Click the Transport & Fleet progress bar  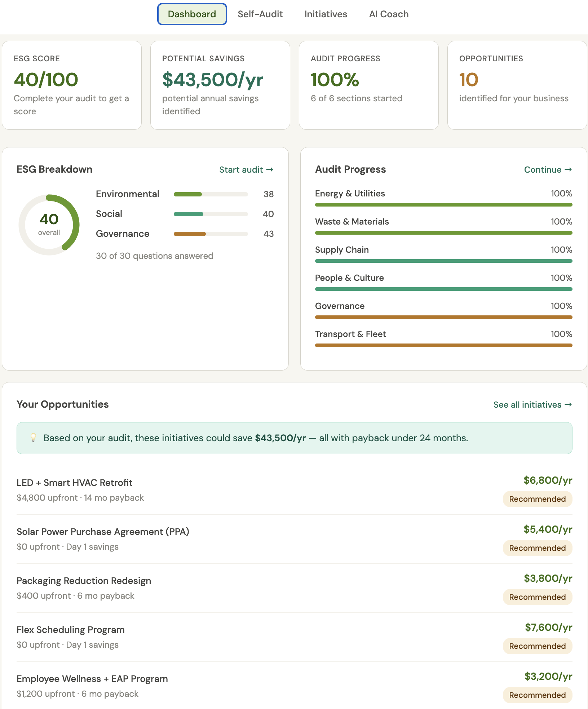coord(443,345)
